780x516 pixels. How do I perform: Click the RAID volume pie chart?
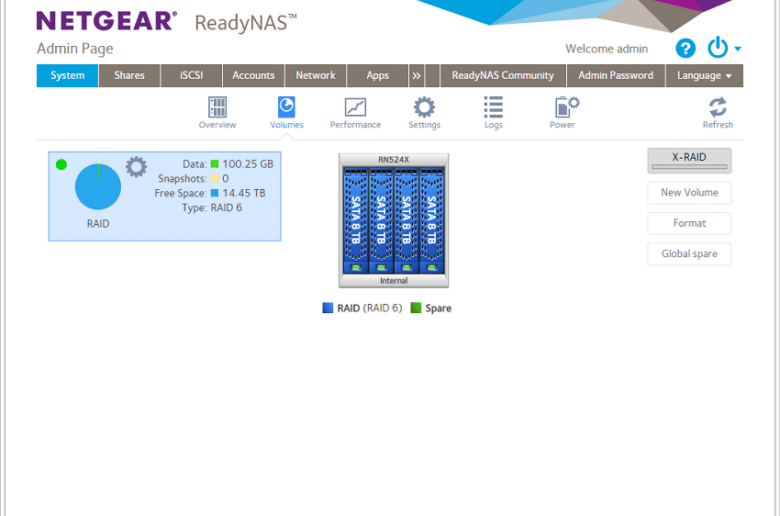[98, 187]
